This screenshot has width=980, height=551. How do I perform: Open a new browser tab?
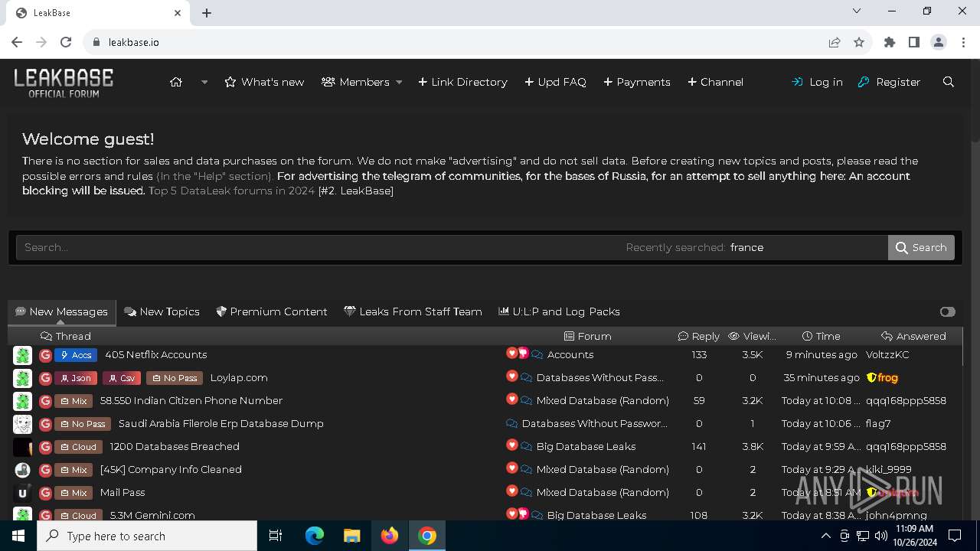click(207, 13)
